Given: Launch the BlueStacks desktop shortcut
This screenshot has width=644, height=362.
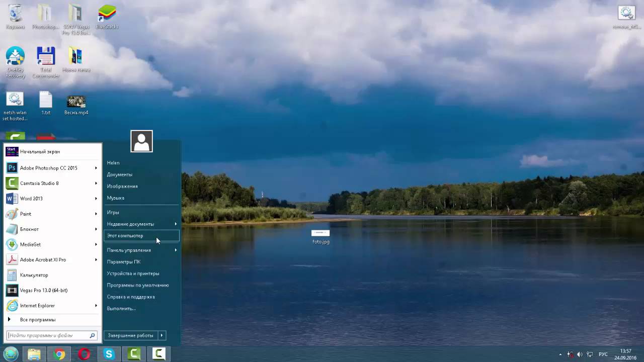Looking at the screenshot, I should click(x=107, y=17).
